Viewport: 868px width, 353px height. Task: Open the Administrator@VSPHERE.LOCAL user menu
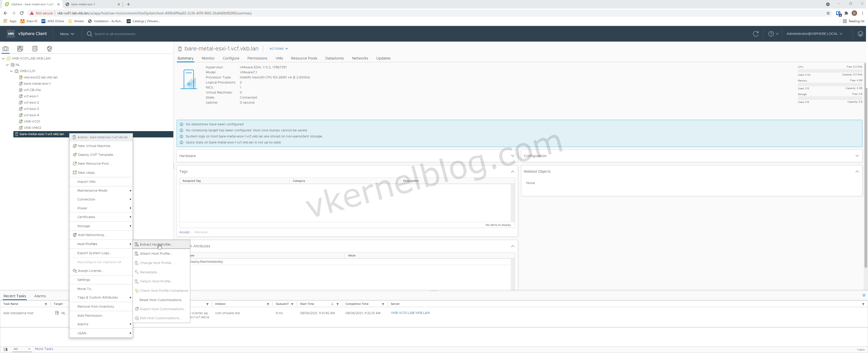pos(814,34)
